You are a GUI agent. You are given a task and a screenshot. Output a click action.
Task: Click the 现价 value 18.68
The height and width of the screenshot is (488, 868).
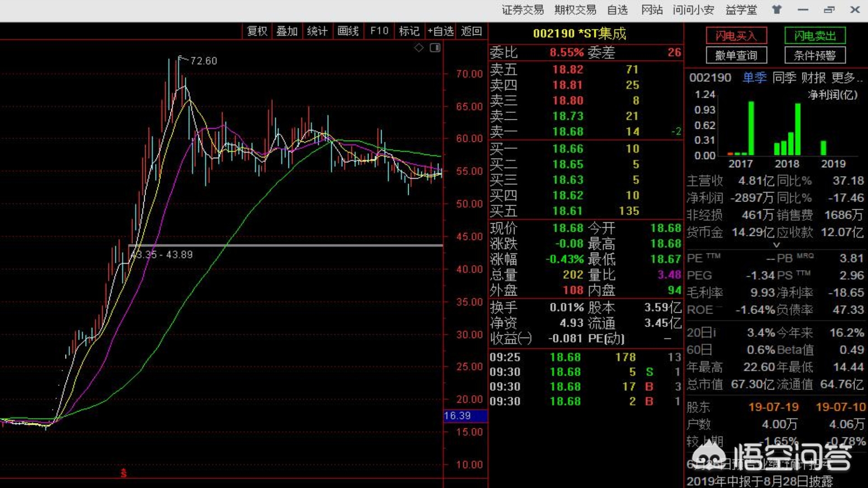567,228
